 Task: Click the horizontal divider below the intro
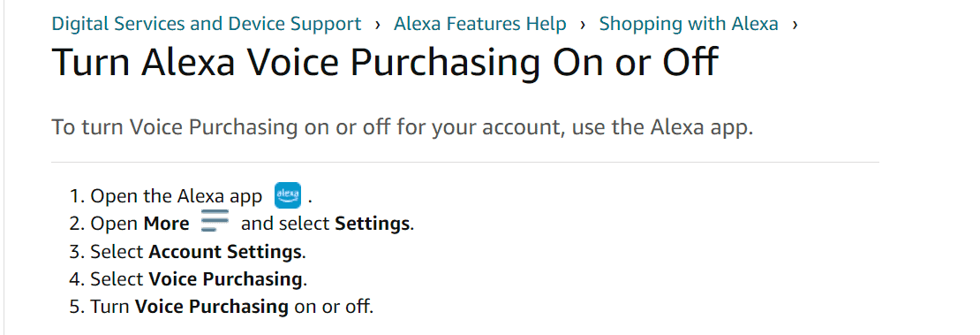coord(465,162)
